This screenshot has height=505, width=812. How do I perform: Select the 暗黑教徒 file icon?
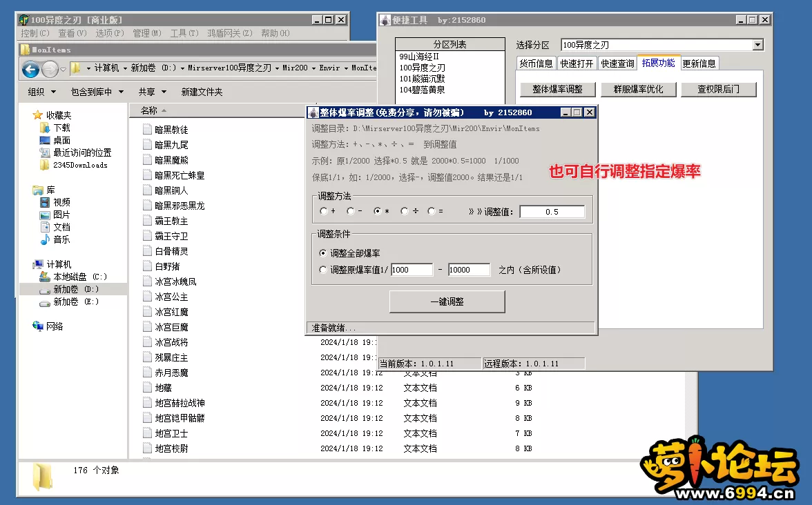pyautogui.click(x=147, y=130)
